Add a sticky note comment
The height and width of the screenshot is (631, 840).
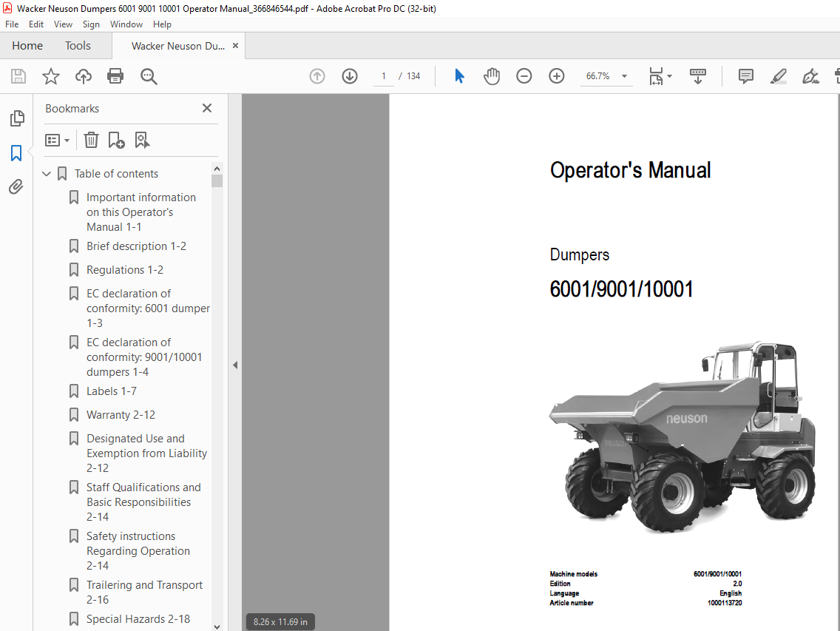[x=745, y=76]
